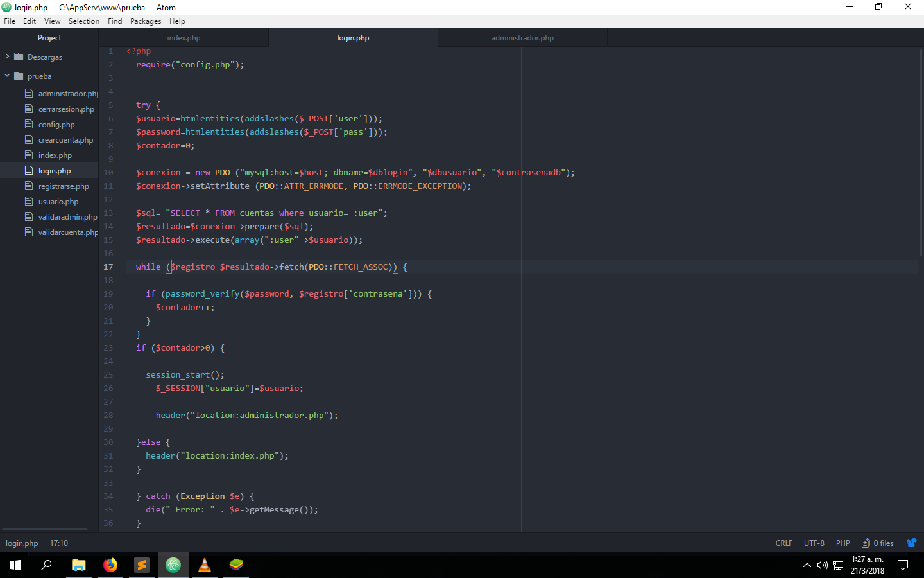
Task: Switch to the index.php editor tab
Action: (x=184, y=38)
